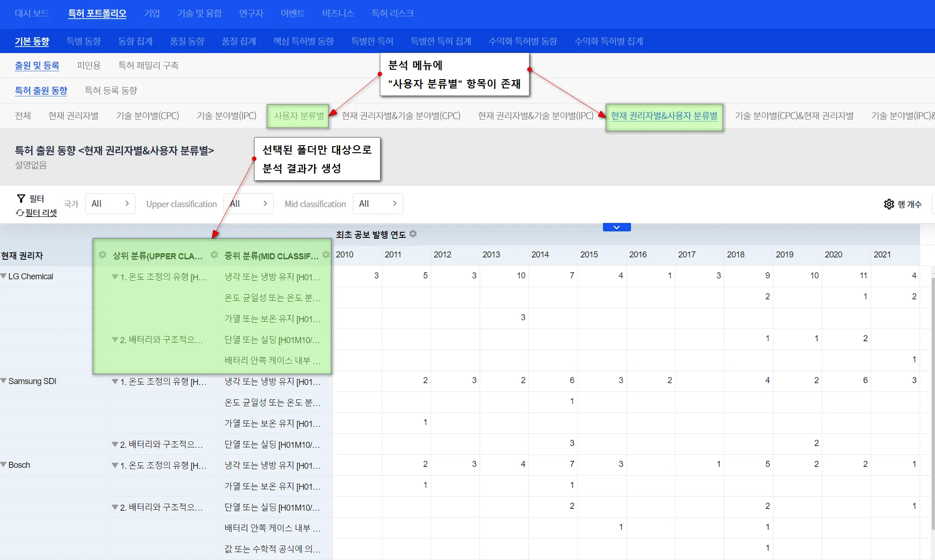Collapse the LG Chemical row group
935x560 pixels.
pyautogui.click(x=4, y=277)
